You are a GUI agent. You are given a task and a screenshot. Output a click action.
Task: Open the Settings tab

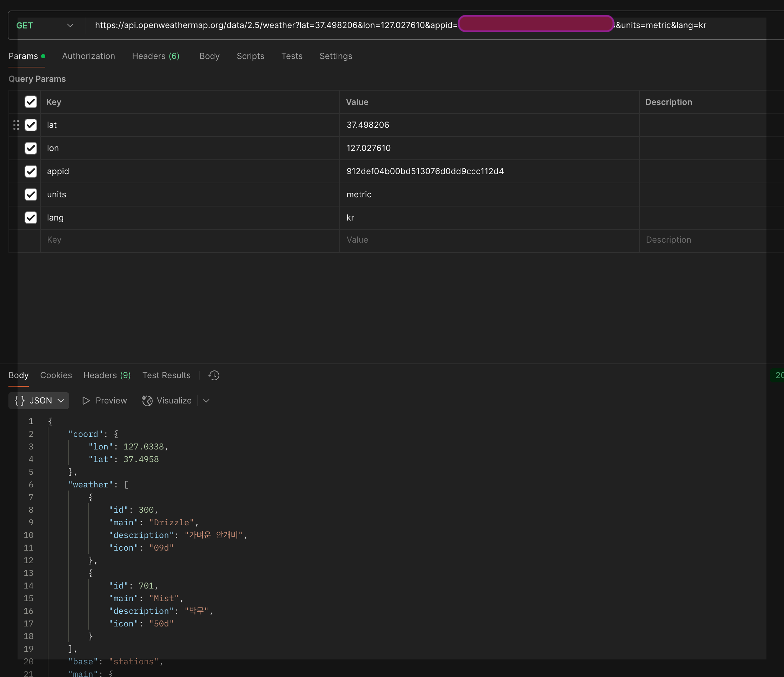point(335,56)
